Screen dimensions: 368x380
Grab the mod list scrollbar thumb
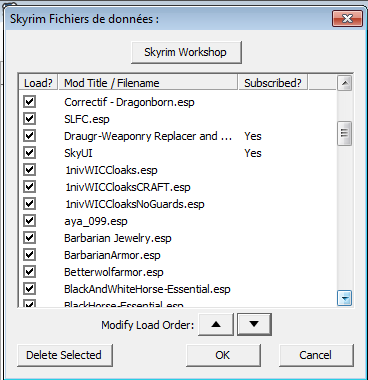345,133
